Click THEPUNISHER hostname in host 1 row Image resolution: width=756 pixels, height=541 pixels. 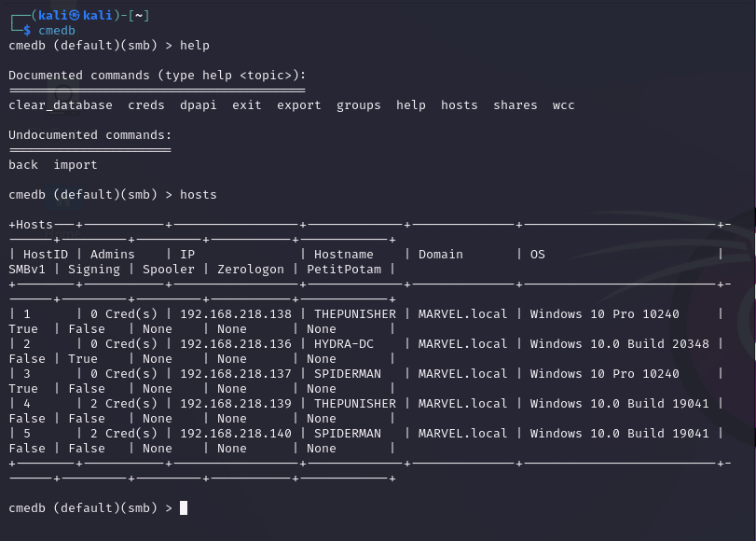[x=355, y=314]
